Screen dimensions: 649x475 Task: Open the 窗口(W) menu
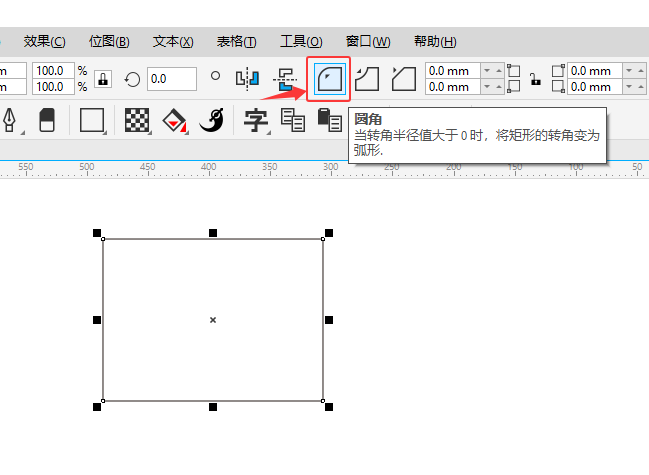368,42
